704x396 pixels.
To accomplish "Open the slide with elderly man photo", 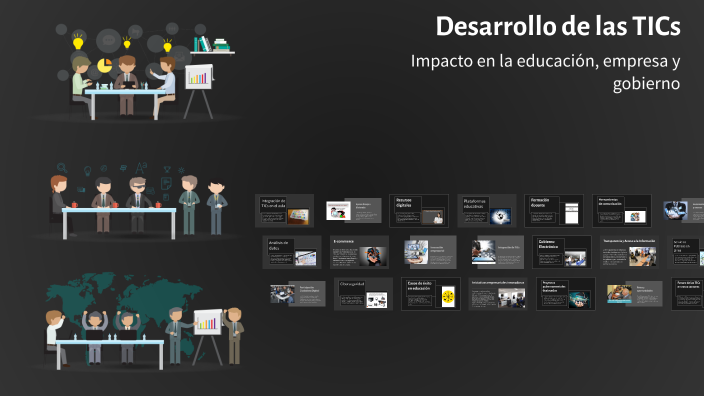I will (x=634, y=294).
